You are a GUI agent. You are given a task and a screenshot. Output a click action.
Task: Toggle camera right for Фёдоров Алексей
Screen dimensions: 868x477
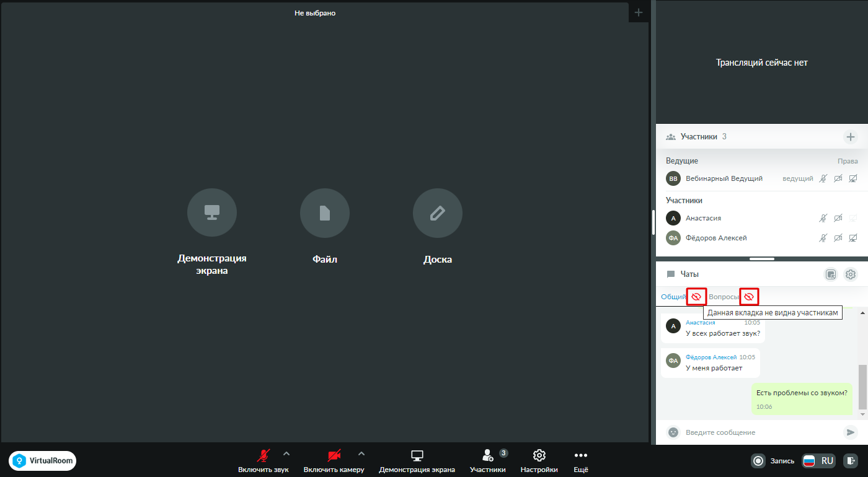tap(838, 238)
